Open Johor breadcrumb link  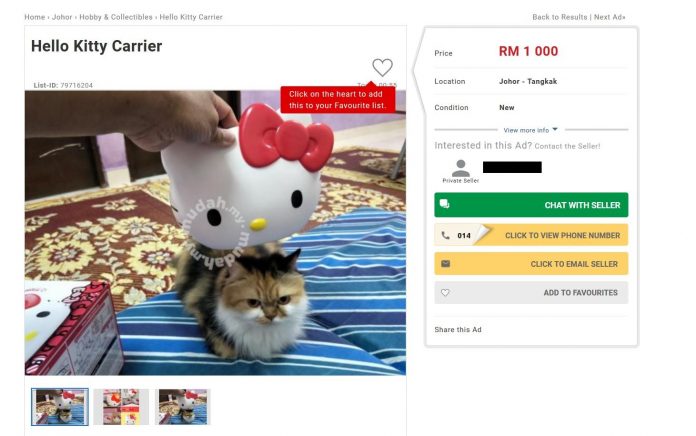(62, 17)
